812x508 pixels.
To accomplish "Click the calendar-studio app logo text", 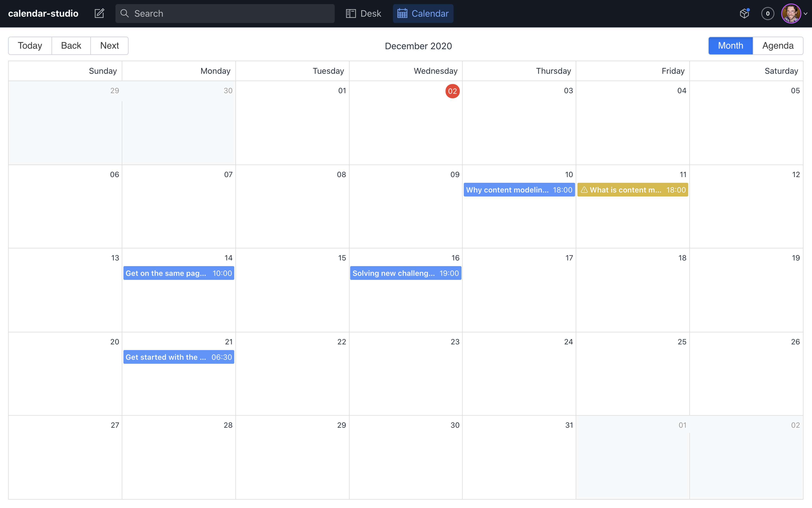I will (44, 13).
